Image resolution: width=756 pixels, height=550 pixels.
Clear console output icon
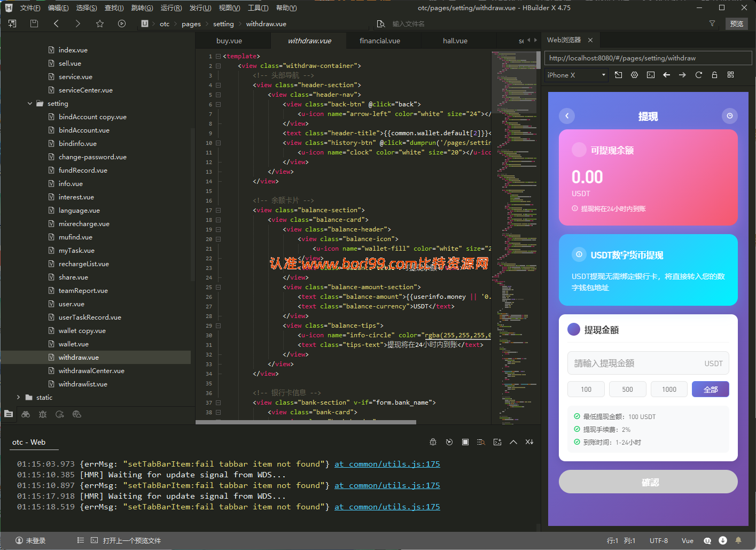pyautogui.click(x=529, y=442)
